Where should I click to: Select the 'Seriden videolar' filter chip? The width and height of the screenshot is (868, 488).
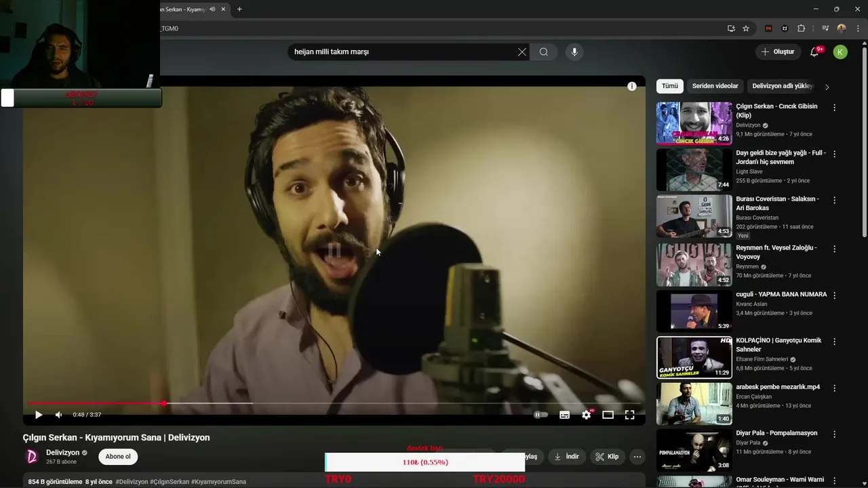coord(715,86)
